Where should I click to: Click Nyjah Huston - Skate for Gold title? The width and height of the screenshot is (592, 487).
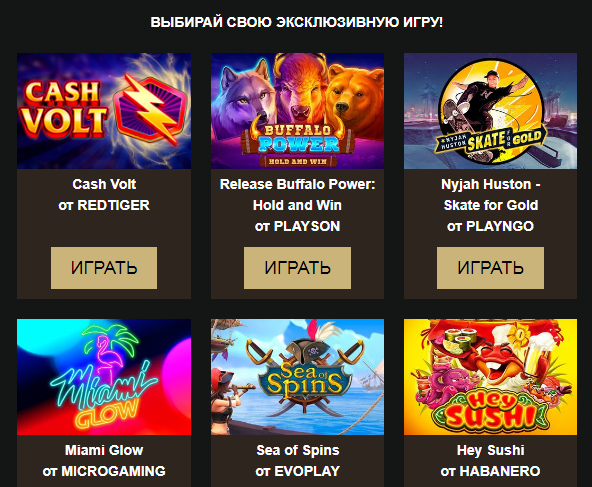pyautogui.click(x=490, y=195)
